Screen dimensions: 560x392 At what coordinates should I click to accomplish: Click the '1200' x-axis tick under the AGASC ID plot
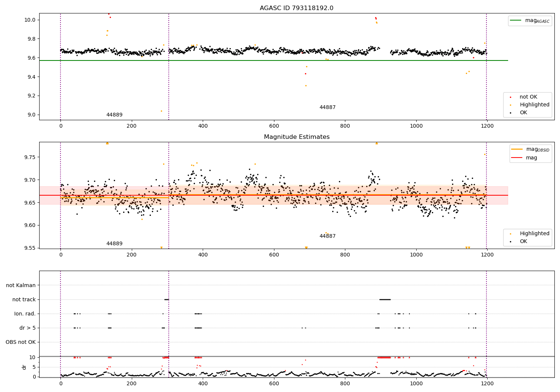(x=487, y=126)
